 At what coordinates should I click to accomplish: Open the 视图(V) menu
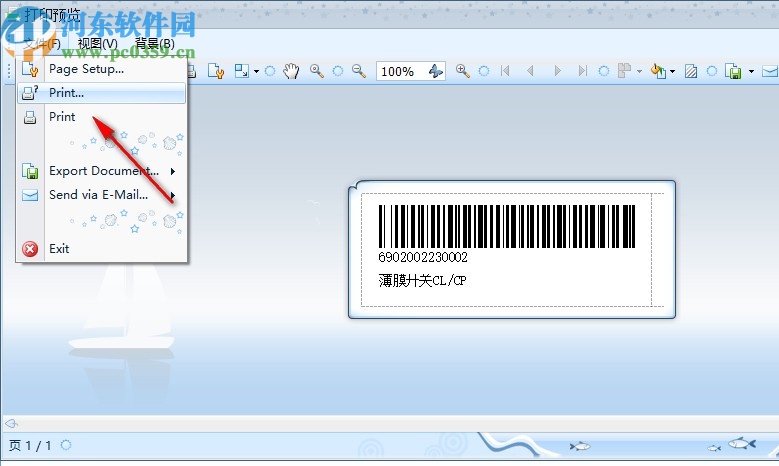click(97, 44)
